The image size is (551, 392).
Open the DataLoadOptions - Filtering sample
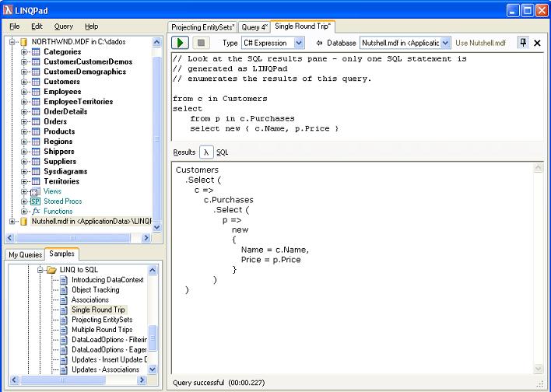(x=109, y=340)
